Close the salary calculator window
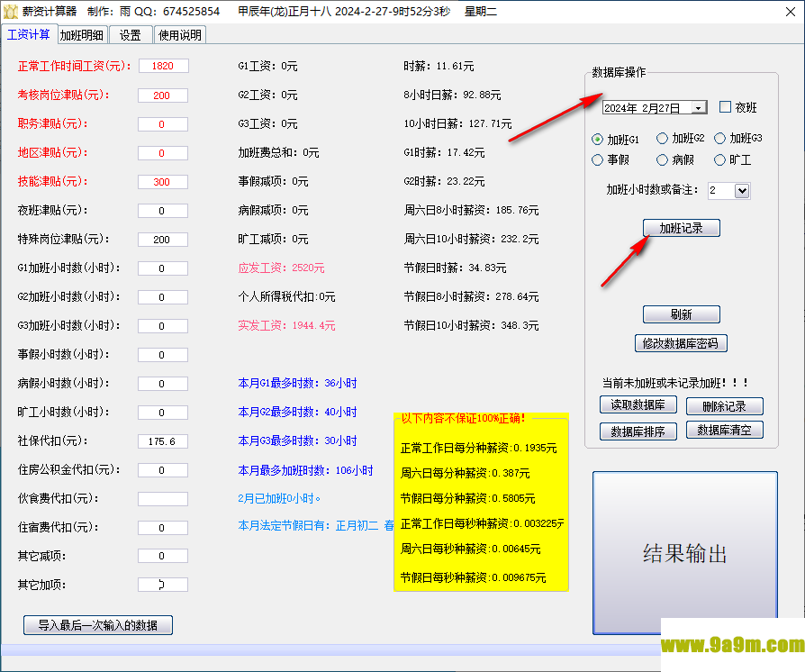 pyautogui.click(x=791, y=12)
